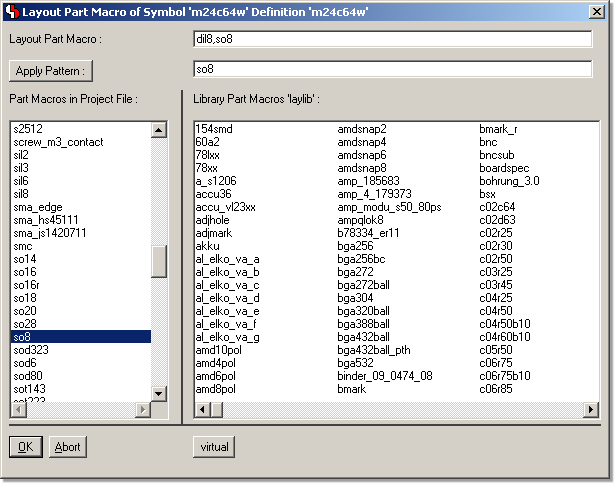
Task: Select al_elko_va_a in the library list
Action: (x=227, y=259)
